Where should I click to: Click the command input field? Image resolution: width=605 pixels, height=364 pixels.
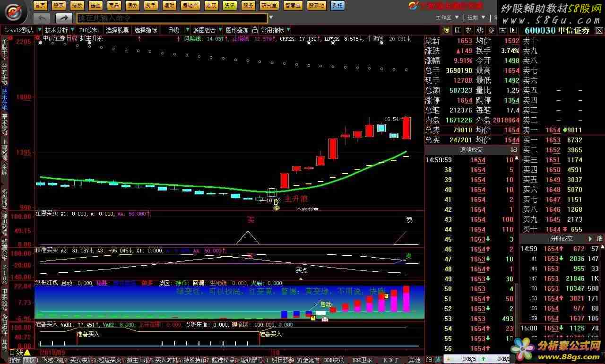click(x=172, y=18)
